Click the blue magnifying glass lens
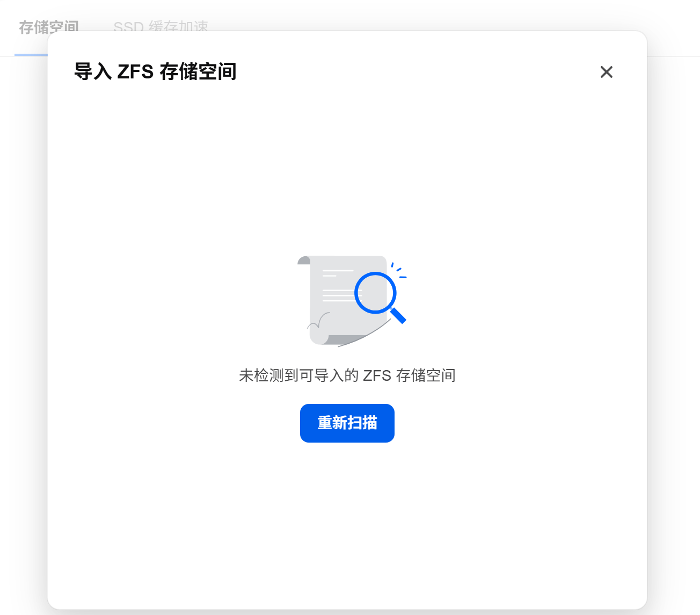 click(375, 293)
